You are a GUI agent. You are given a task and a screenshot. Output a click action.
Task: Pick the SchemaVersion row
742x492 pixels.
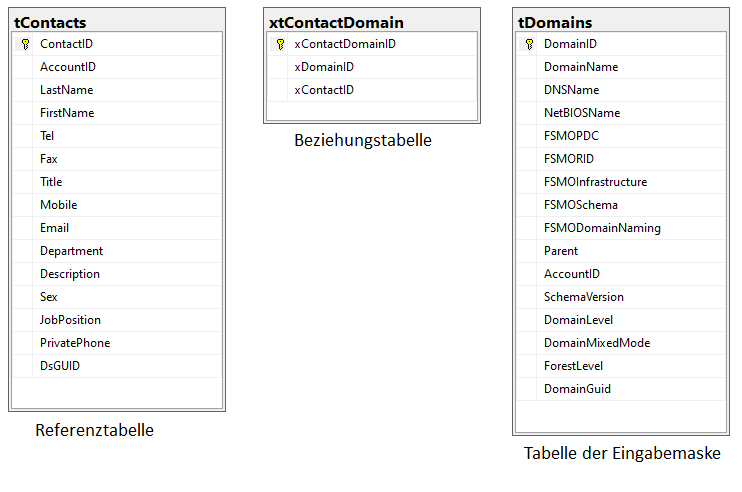pos(621,297)
